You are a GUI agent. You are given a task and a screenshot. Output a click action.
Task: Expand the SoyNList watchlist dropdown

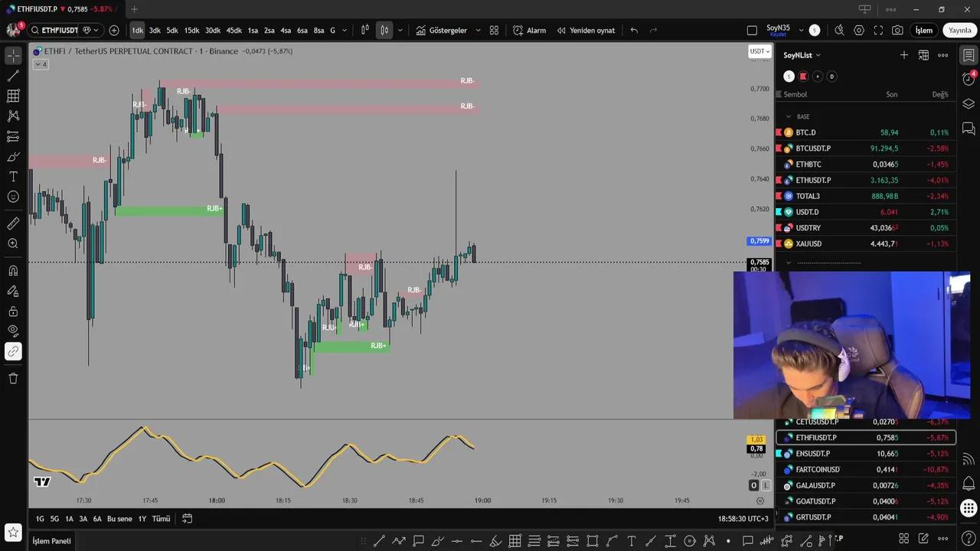[802, 55]
